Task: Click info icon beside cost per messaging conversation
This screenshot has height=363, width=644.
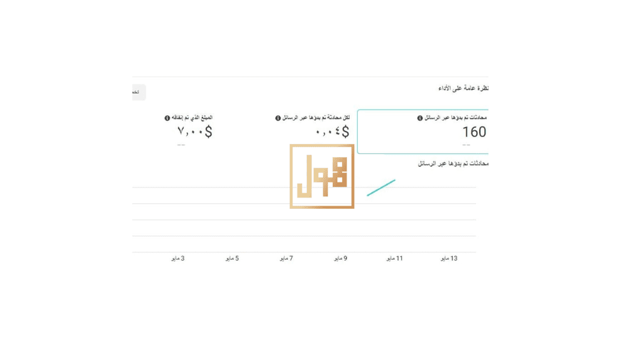Action: 278,118
